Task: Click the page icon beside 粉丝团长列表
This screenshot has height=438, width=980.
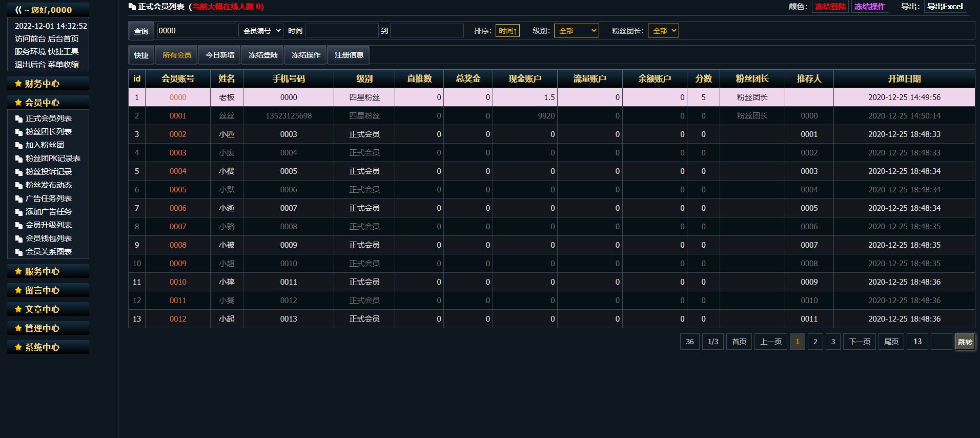Action: coord(19,132)
